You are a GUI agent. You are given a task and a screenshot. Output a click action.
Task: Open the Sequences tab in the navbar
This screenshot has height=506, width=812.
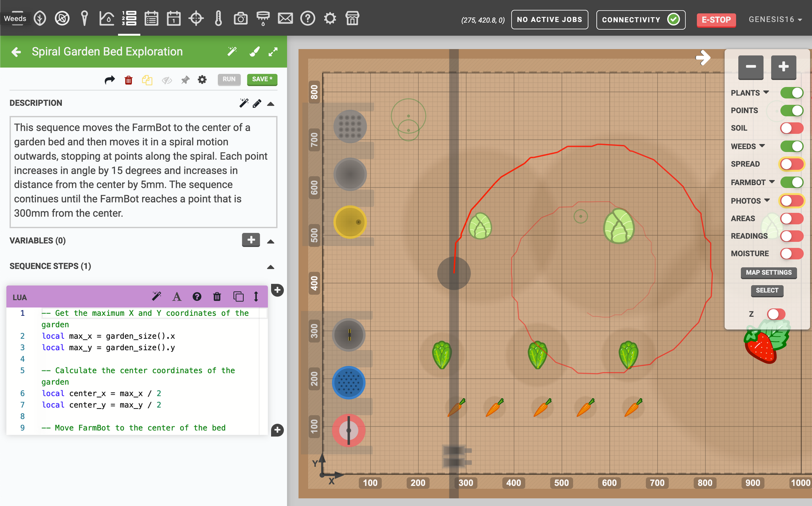pyautogui.click(x=129, y=19)
